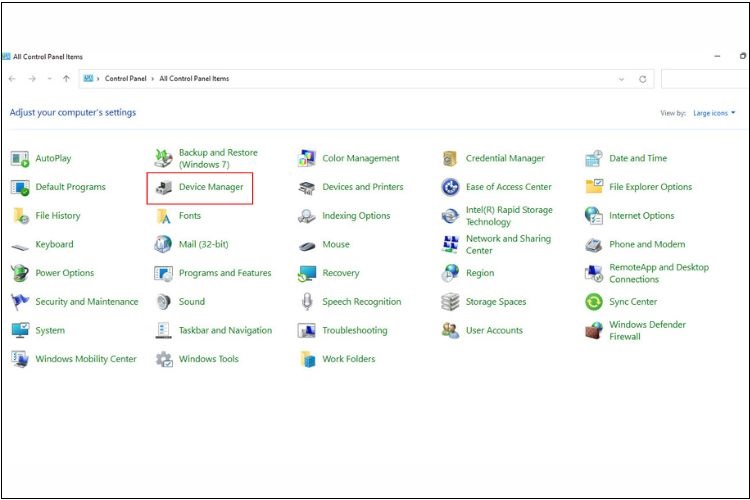Image resolution: width=750 pixels, height=500 pixels.
Task: Click the Control Panel breadcrumb
Action: click(125, 78)
